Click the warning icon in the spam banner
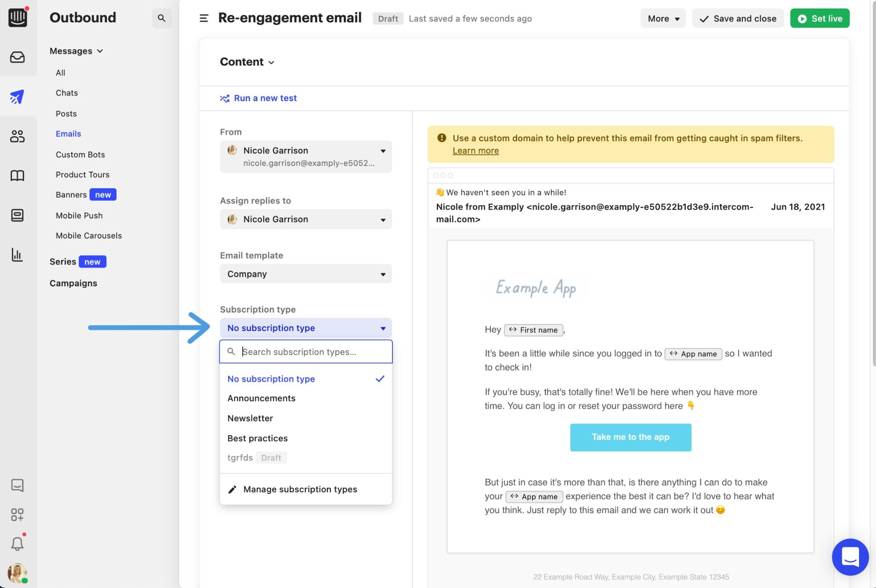This screenshot has width=876, height=588. [442, 138]
